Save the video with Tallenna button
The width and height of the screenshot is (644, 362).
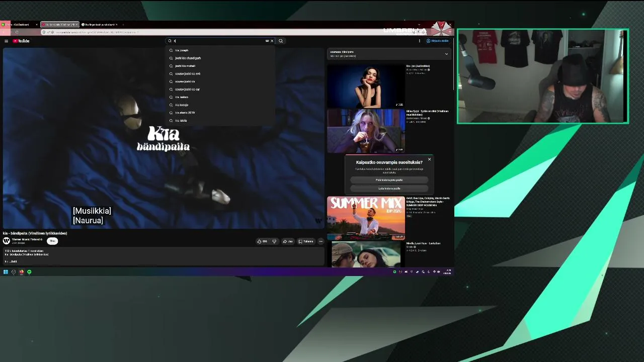306,241
